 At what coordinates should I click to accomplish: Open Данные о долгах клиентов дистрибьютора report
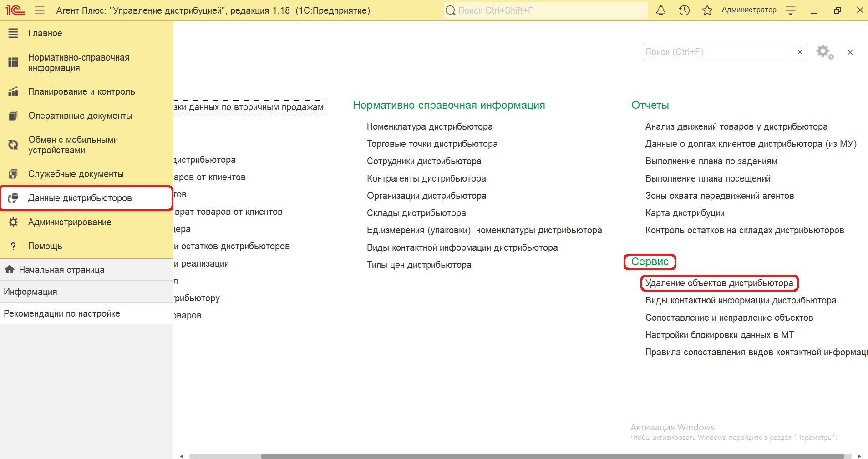tap(751, 144)
